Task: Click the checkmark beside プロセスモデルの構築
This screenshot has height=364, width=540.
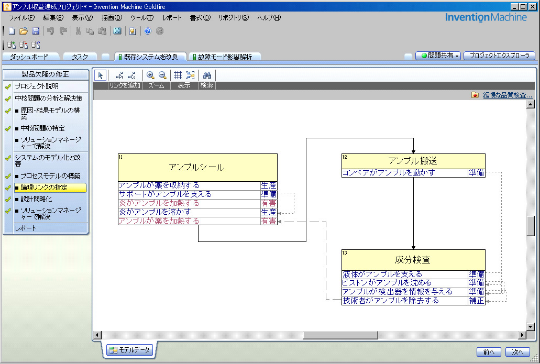Action: pos(8,176)
